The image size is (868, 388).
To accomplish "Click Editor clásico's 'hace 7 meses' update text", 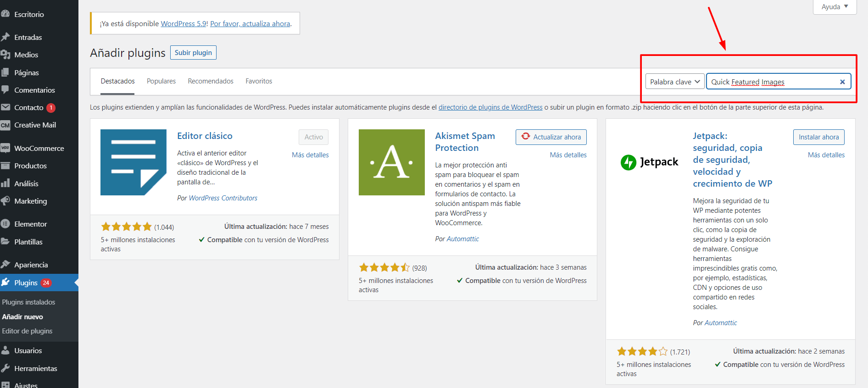I will [309, 227].
